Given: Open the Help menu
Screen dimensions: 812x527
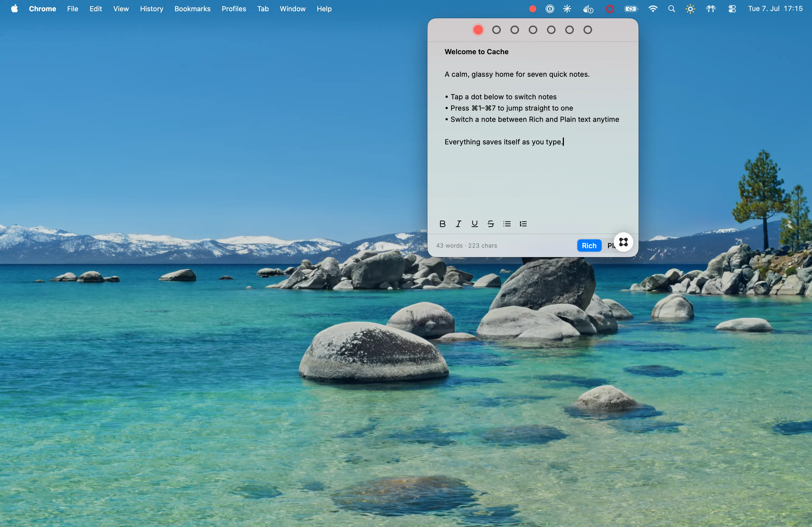Looking at the screenshot, I should pyautogui.click(x=324, y=9).
